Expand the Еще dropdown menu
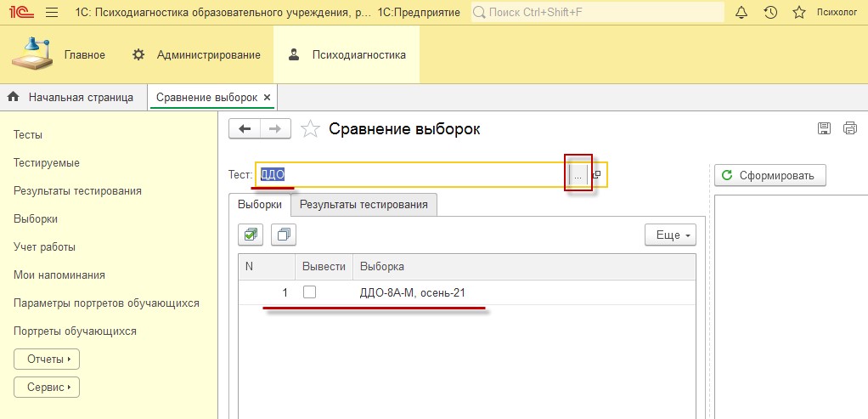The width and height of the screenshot is (868, 419). (x=670, y=235)
